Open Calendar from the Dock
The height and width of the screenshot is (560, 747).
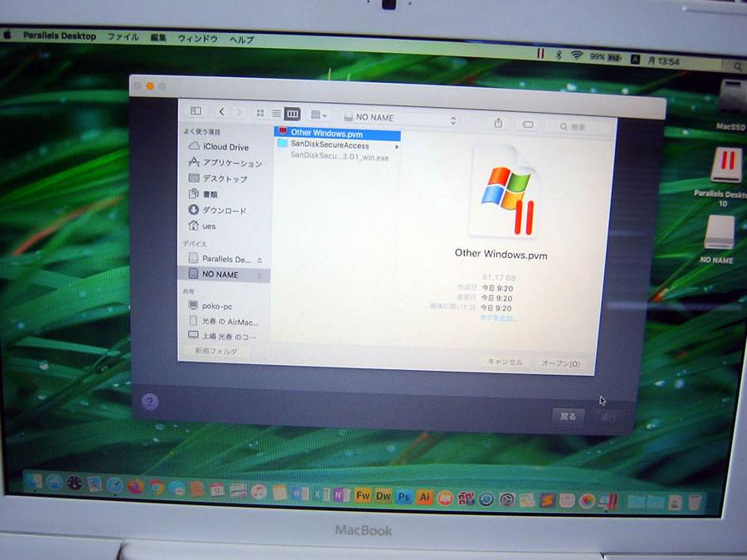click(217, 489)
